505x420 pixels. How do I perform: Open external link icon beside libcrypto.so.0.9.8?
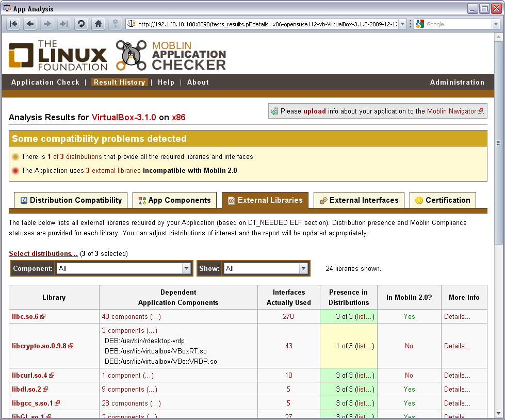click(71, 346)
